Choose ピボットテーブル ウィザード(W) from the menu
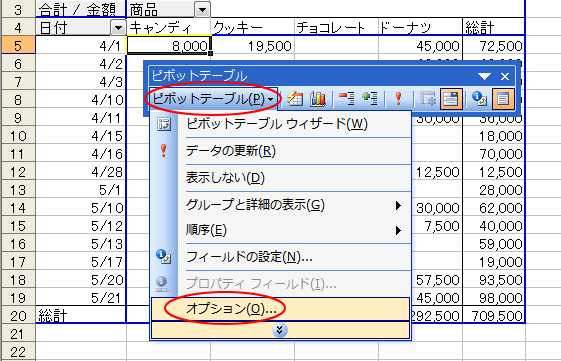Screen dimensions: 561x361 pyautogui.click(x=280, y=124)
